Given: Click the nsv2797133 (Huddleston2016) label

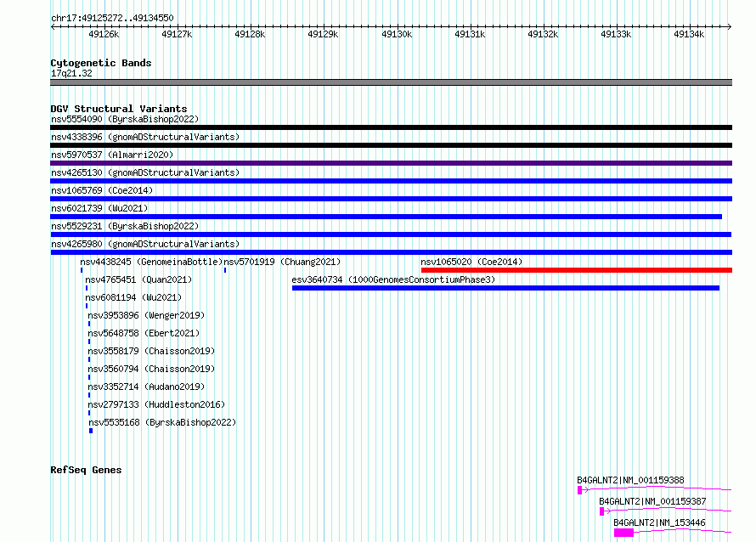Looking at the screenshot, I should (156, 404).
